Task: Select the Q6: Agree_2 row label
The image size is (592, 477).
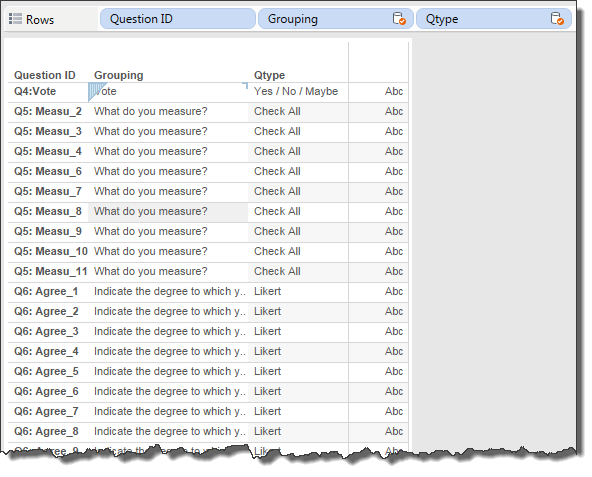Action: click(x=46, y=312)
